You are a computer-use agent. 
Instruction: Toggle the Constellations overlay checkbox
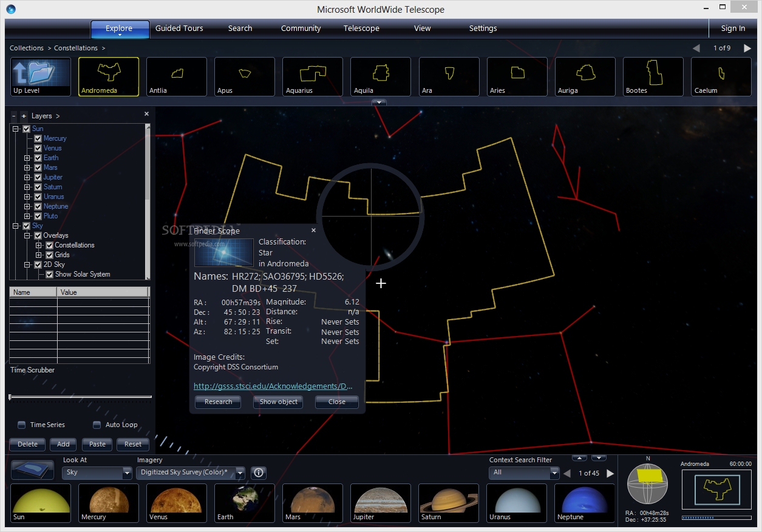point(50,245)
